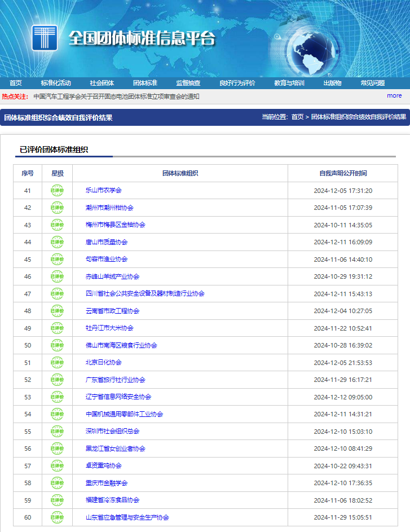The width and height of the screenshot is (410, 532).
Task: Open the 中国机械通用零部件工业协会 link
Action: pyautogui.click(x=125, y=414)
